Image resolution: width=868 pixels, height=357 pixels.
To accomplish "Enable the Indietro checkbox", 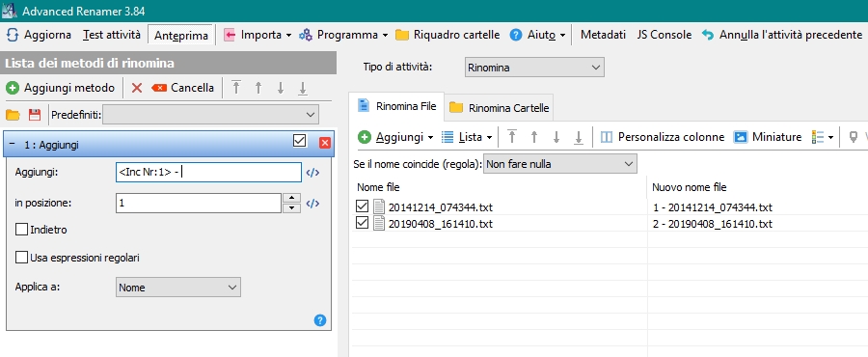I will (x=21, y=229).
